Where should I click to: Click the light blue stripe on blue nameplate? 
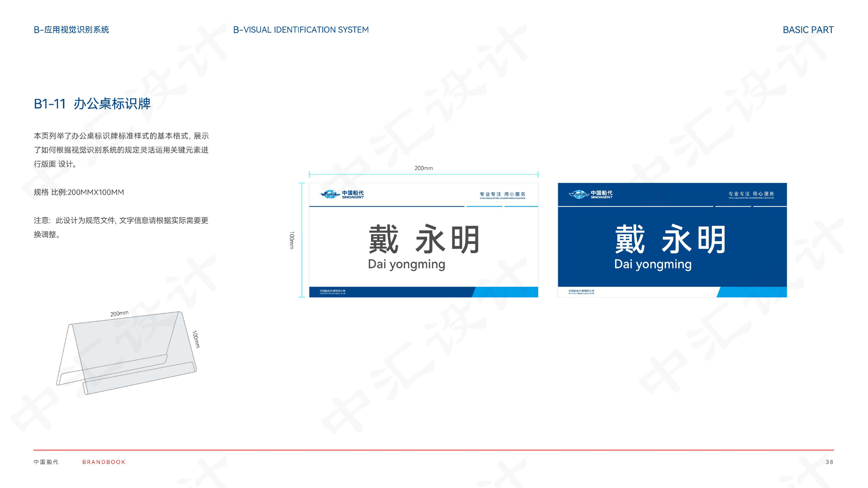point(755,292)
